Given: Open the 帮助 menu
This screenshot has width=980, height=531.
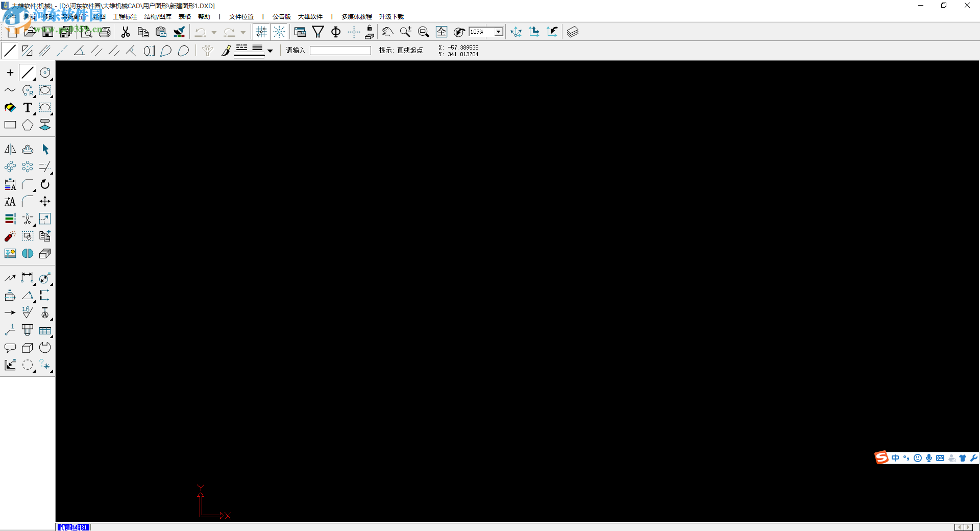Looking at the screenshot, I should pos(204,17).
